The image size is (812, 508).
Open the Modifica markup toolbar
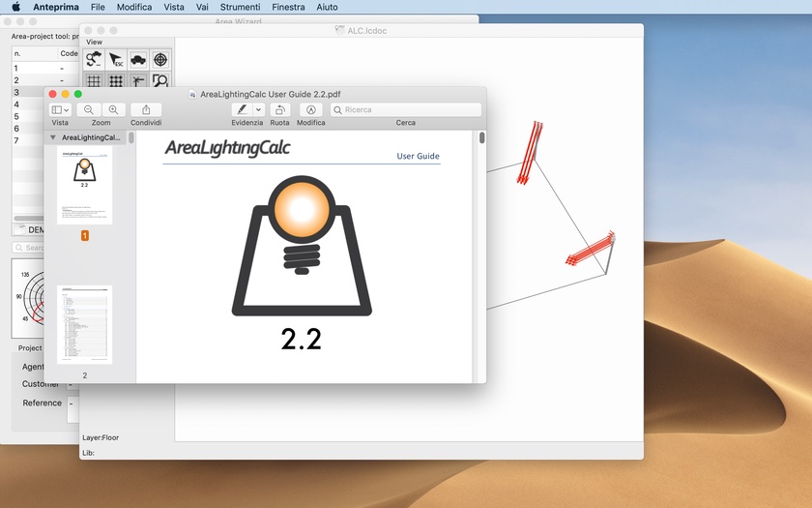point(310,110)
